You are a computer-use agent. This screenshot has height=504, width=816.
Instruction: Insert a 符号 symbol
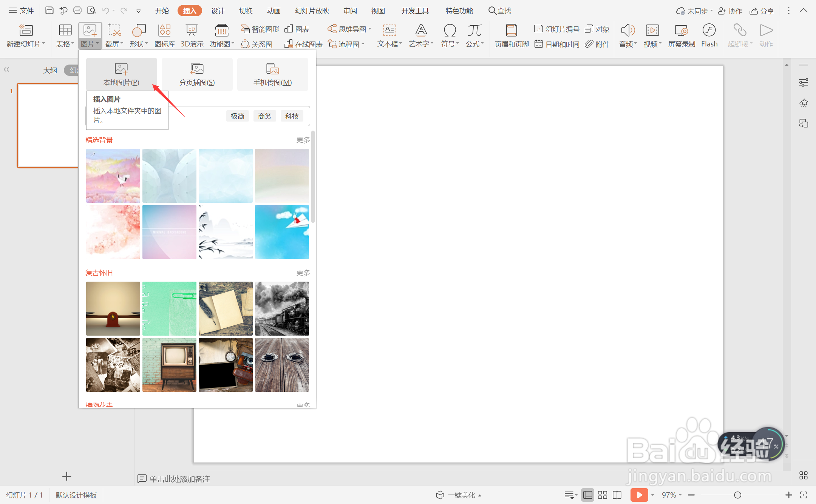pos(450,35)
